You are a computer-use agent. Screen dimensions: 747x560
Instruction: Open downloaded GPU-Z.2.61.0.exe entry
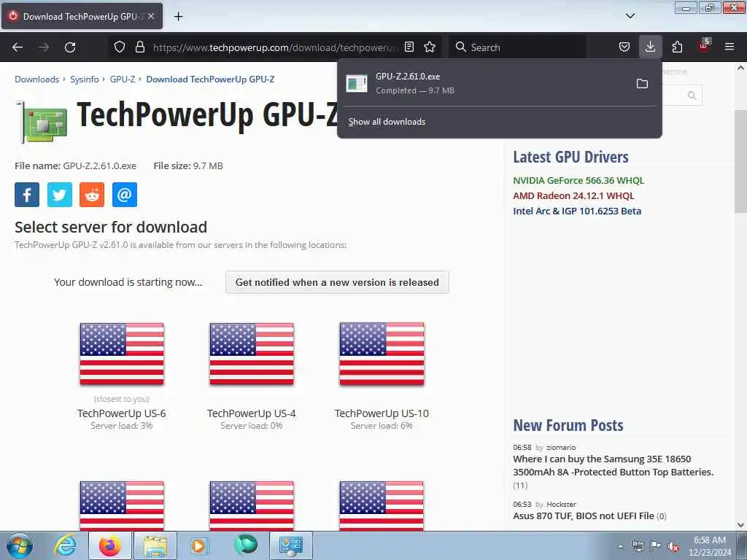(484, 83)
